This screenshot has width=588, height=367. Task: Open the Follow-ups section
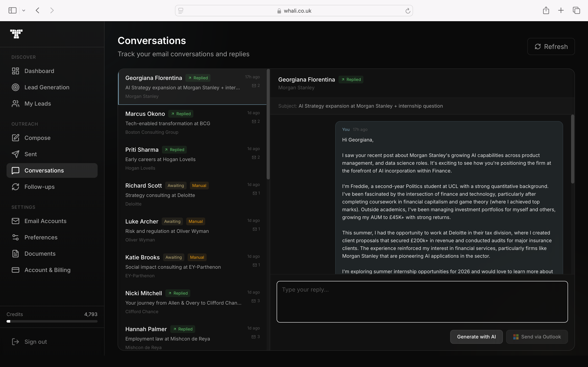(39, 187)
